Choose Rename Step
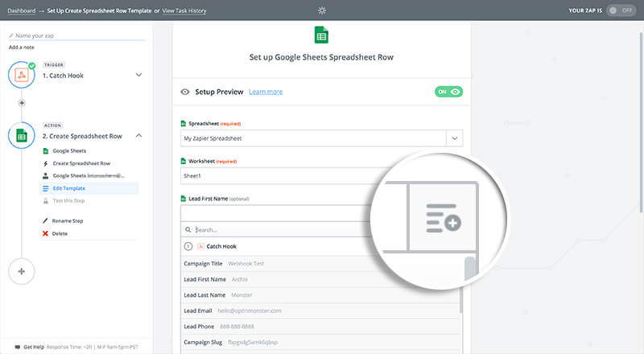This screenshot has width=644, height=354. [x=68, y=221]
